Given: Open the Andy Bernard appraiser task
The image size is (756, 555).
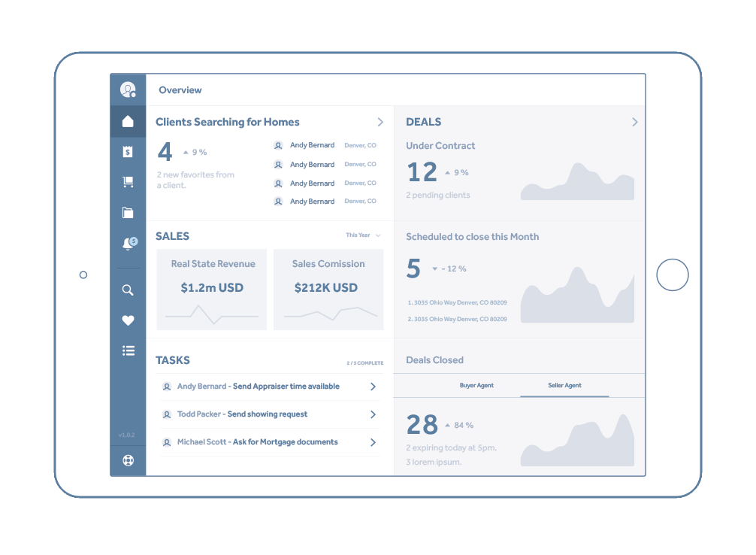Looking at the screenshot, I should click(x=258, y=387).
